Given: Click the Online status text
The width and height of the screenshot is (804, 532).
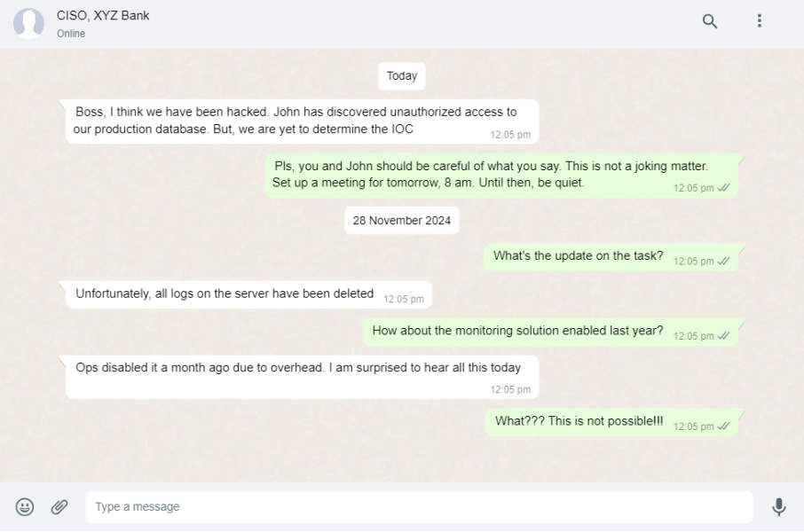Looking at the screenshot, I should pos(71,34).
